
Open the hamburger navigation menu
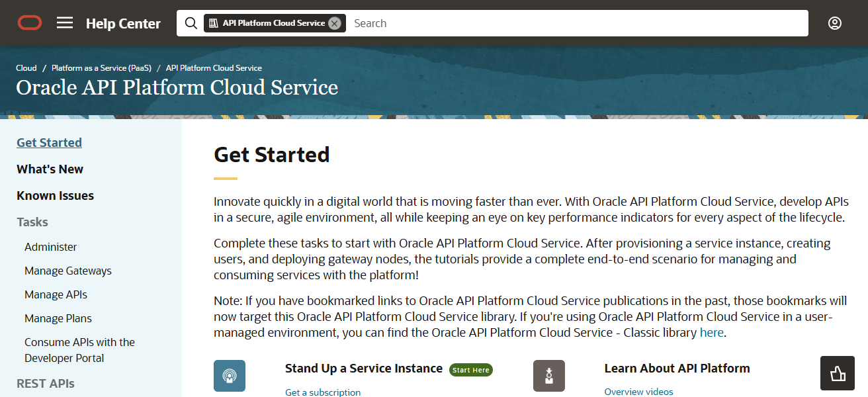[64, 22]
